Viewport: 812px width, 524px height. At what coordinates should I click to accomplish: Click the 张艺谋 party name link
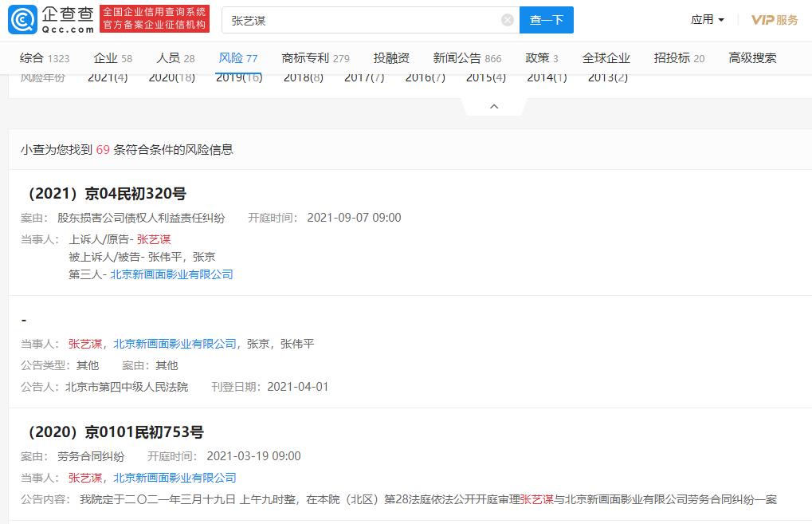coord(155,238)
